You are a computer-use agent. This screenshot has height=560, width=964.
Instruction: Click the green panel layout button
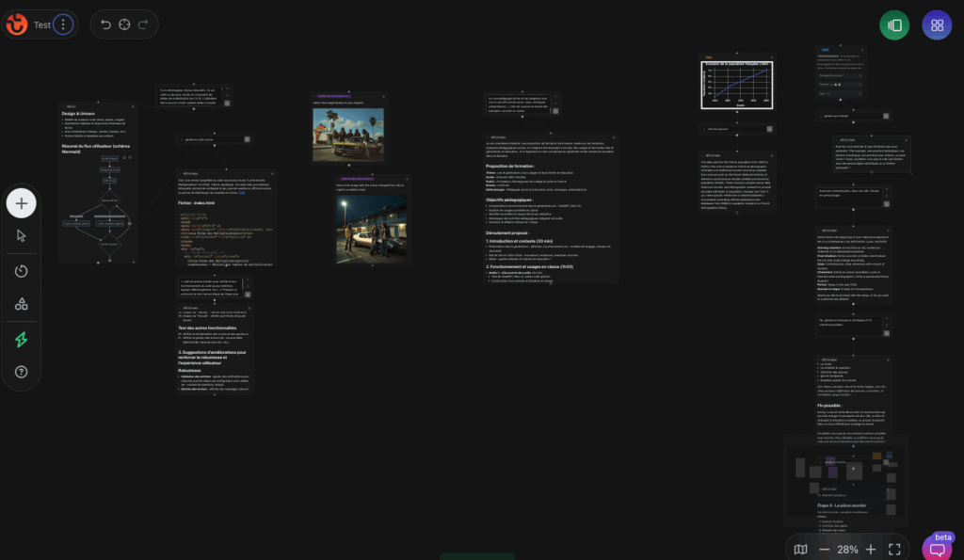pos(894,25)
